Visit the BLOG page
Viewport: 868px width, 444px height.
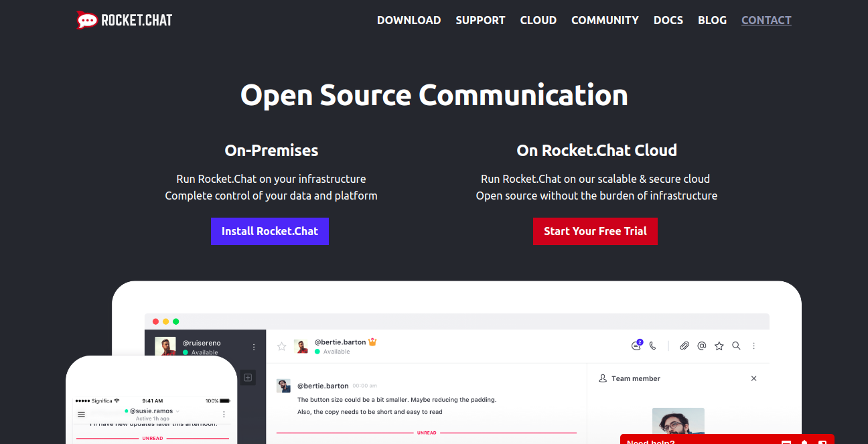click(712, 20)
